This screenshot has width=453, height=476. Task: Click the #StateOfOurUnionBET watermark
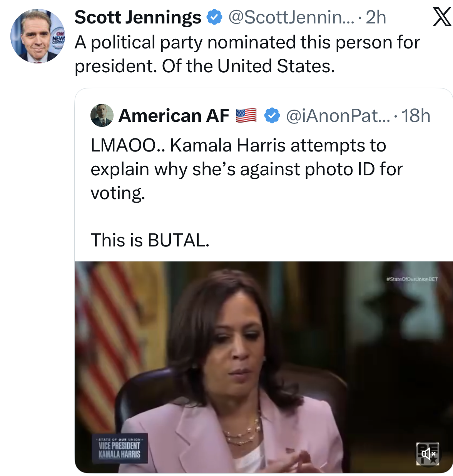tap(412, 279)
